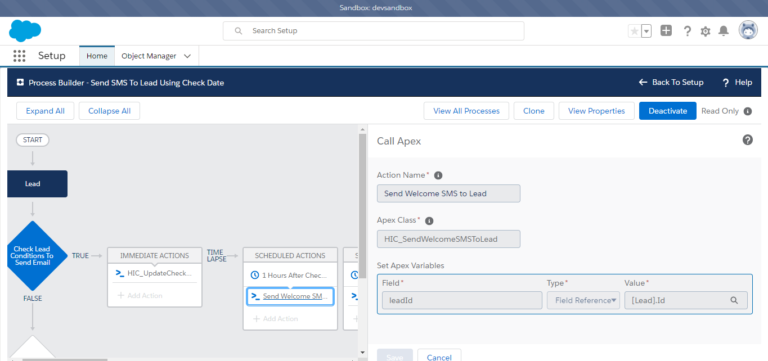The image size is (768, 361).
Task: Open the favorites list dropdown arrow
Action: [x=647, y=31]
